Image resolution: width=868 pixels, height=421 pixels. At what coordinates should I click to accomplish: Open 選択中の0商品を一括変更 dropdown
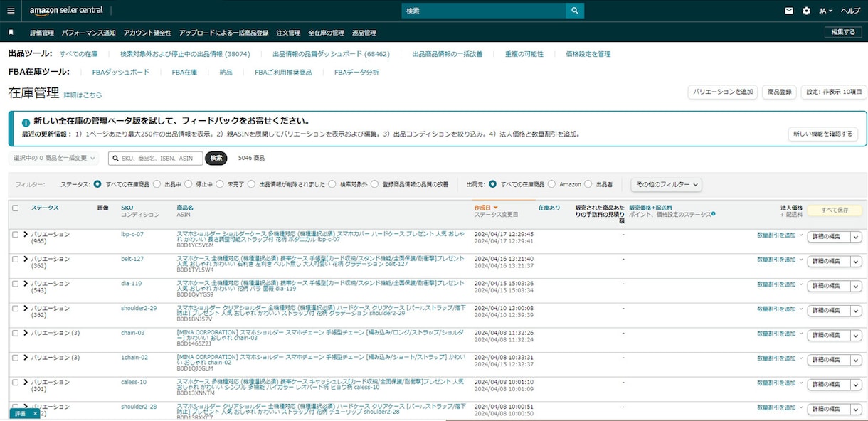[53, 158]
